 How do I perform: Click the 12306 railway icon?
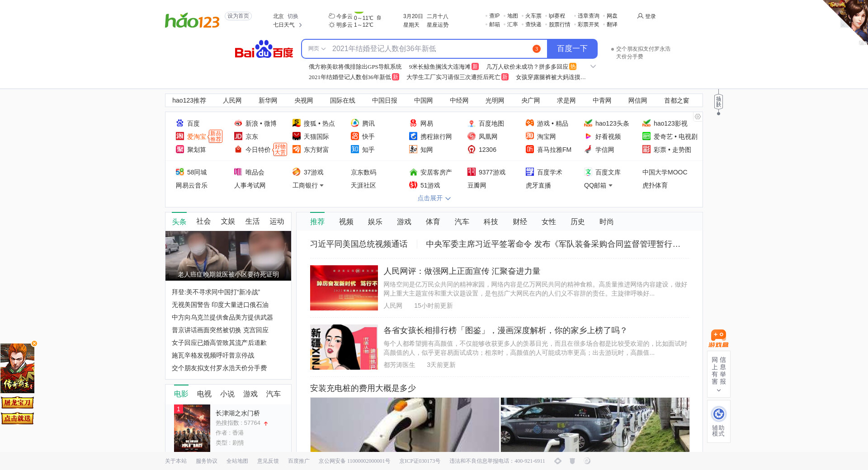[x=472, y=150]
